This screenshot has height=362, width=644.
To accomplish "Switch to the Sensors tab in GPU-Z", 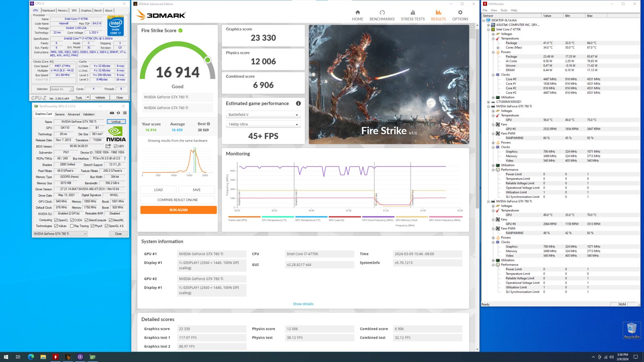I will point(60,114).
